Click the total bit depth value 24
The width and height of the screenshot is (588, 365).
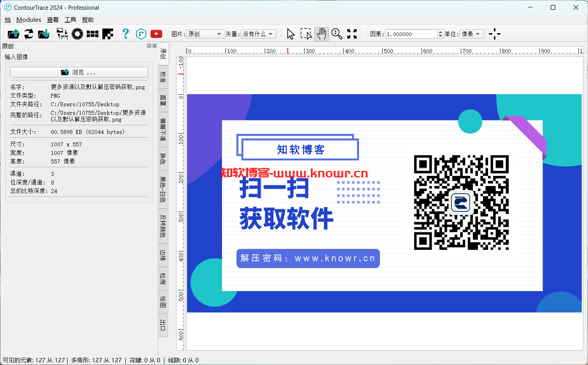pos(54,191)
